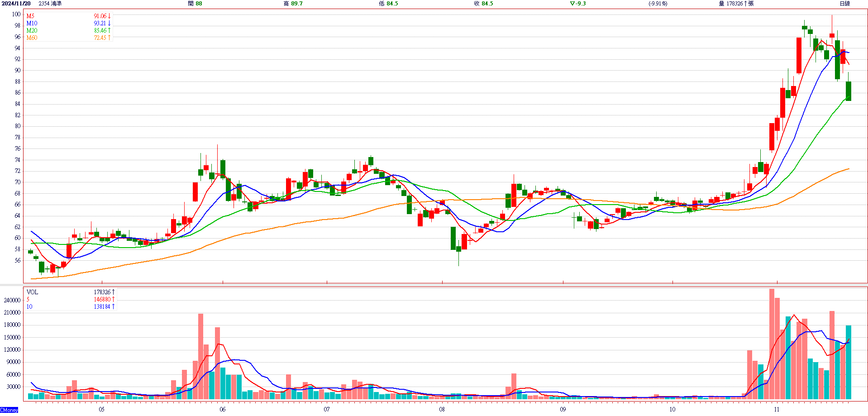Open the 2354 鴻準 stock name selector
Image resolution: width=868 pixels, height=416 pixels.
pyautogui.click(x=50, y=4)
